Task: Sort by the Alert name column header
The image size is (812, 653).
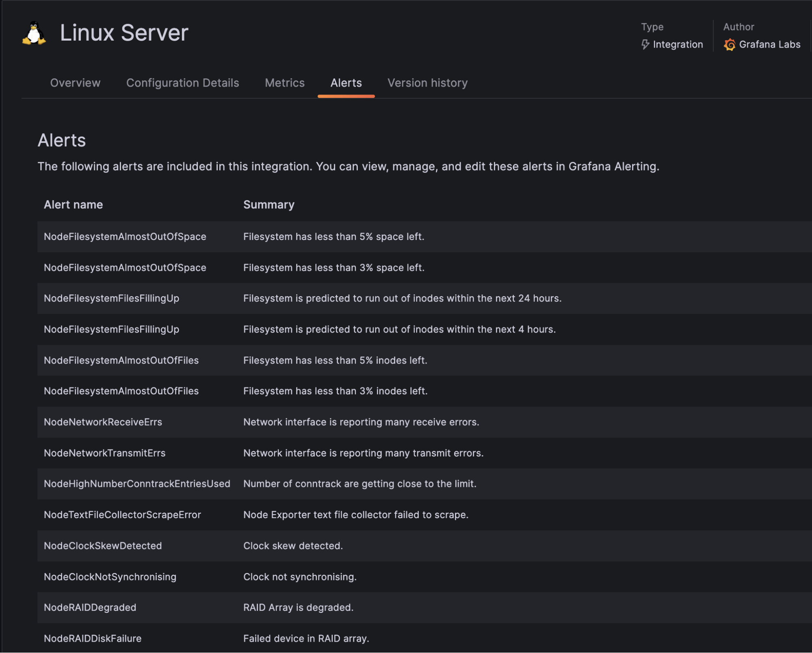Action: click(x=73, y=204)
